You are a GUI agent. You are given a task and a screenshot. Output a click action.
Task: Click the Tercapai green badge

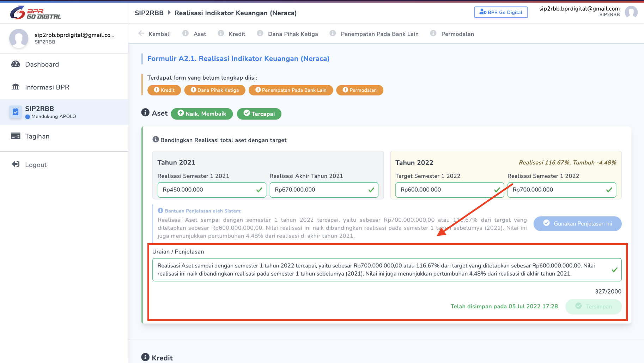(x=259, y=114)
